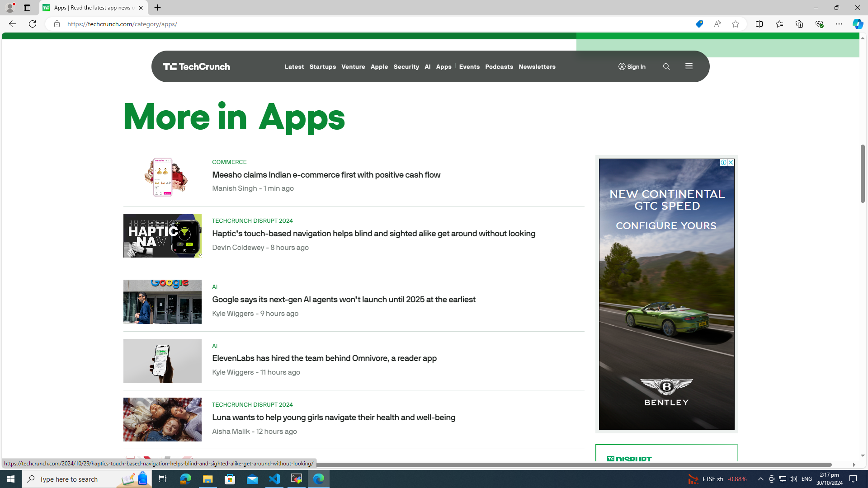Open Haptic touch-based navigation article

coord(373,234)
